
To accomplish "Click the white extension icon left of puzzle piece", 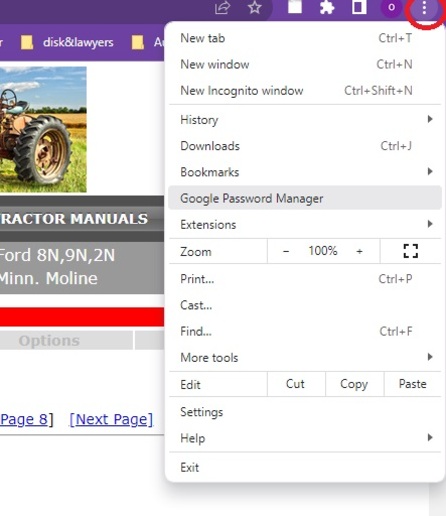I will [295, 7].
